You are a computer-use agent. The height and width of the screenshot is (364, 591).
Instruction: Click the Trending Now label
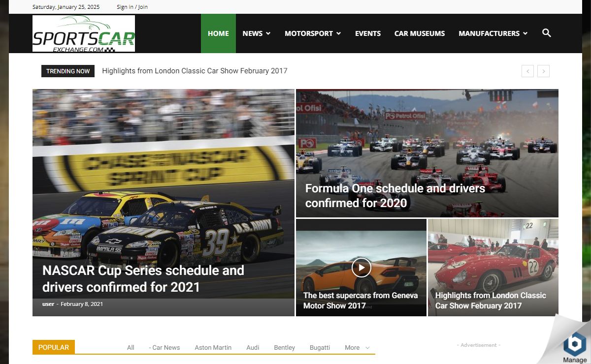[68, 71]
